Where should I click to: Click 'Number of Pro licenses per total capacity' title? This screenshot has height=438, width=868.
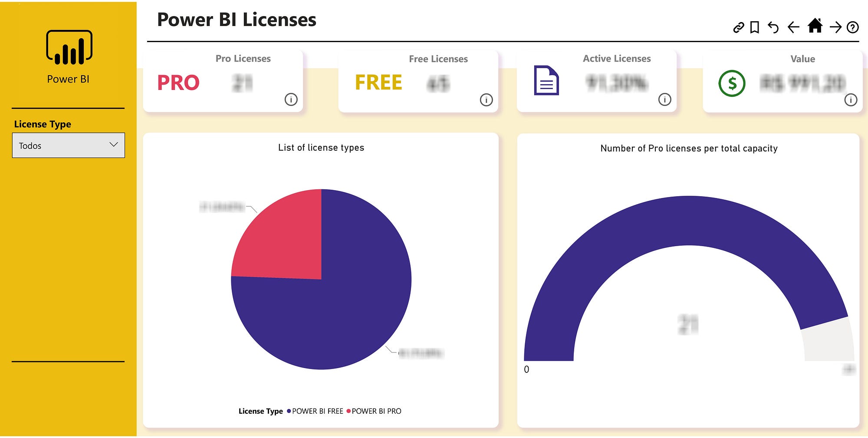click(689, 148)
